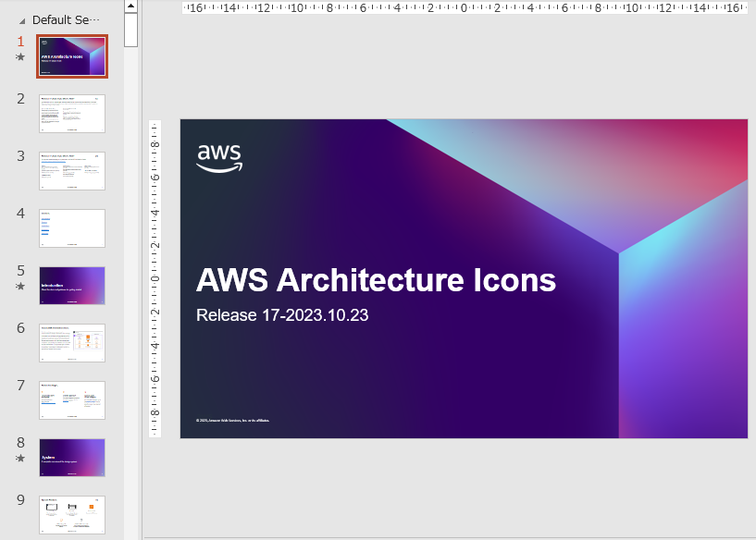The width and height of the screenshot is (756, 540).
Task: Click the AWS logo on the slide
Action: click(219, 158)
